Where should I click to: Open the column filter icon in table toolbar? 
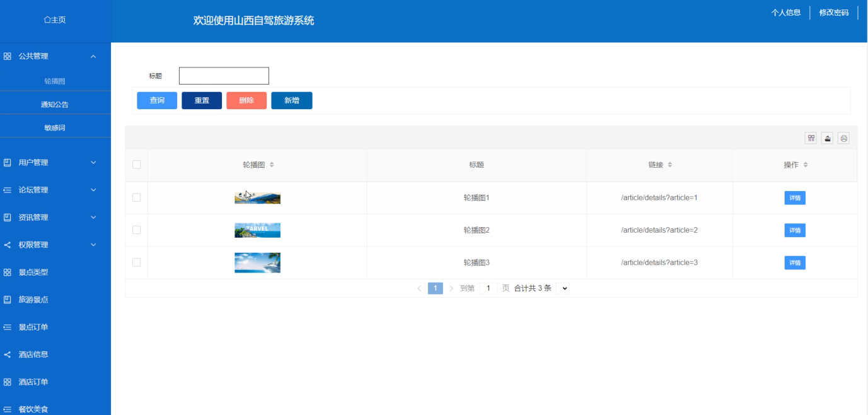point(811,138)
